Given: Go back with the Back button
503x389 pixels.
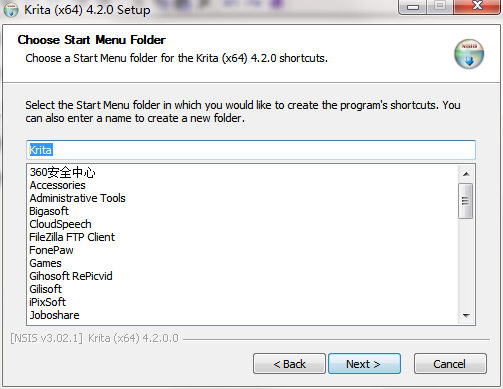Looking at the screenshot, I should (x=289, y=364).
